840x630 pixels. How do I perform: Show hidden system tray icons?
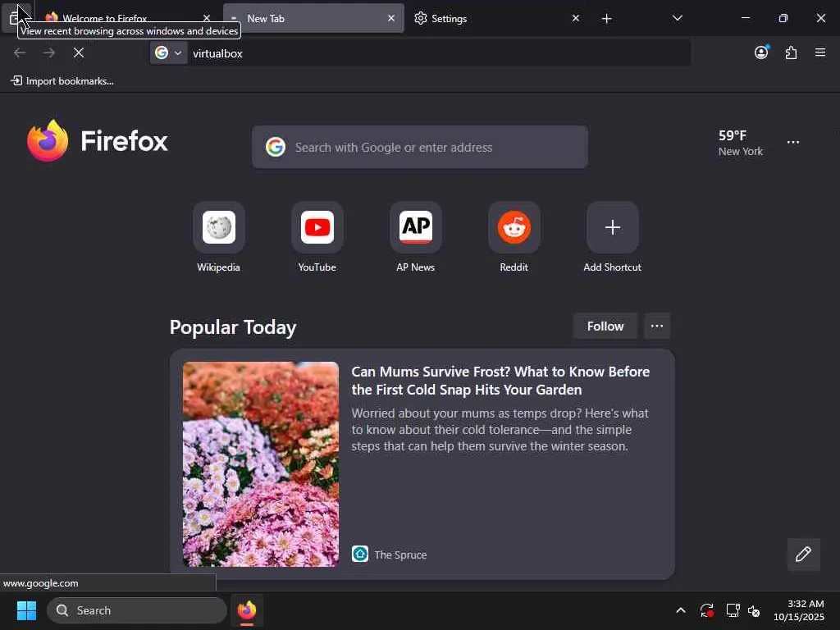point(680,610)
